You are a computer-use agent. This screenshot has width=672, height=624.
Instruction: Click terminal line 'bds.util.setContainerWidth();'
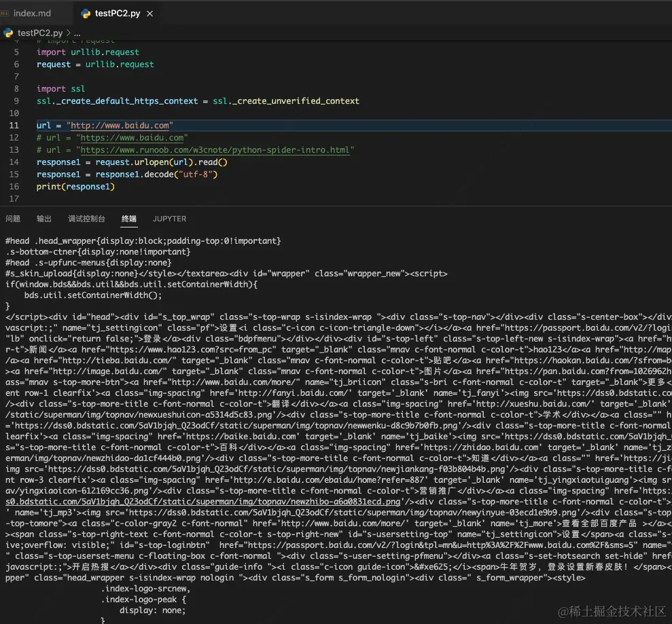pos(93,295)
